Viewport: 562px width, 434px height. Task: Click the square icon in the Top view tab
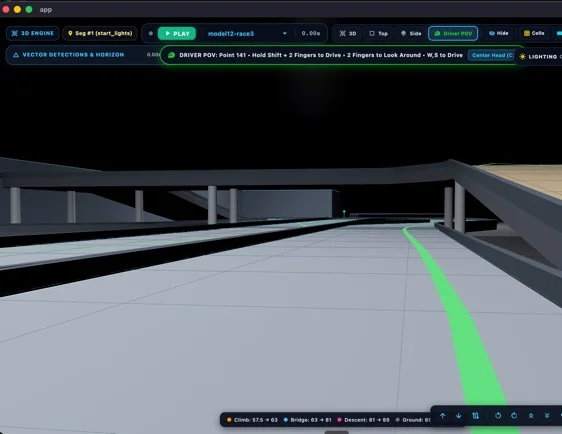[x=372, y=33]
